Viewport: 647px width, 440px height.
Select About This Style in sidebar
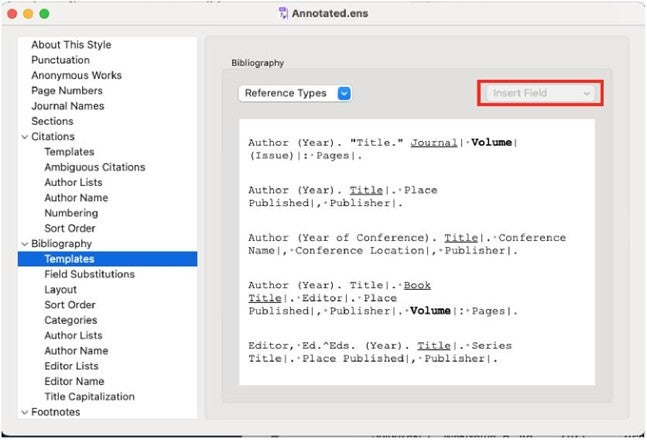point(71,45)
